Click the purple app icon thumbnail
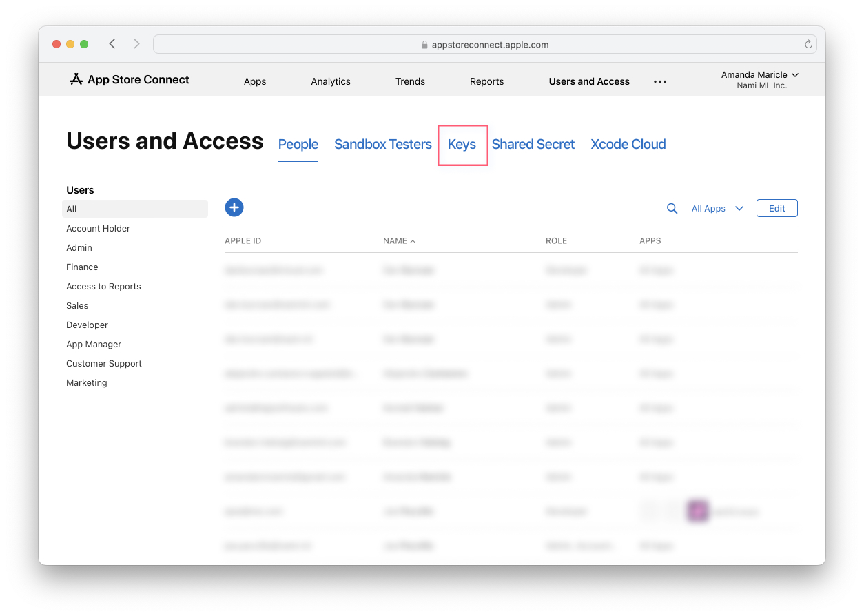This screenshot has height=616, width=864. pyautogui.click(x=697, y=511)
